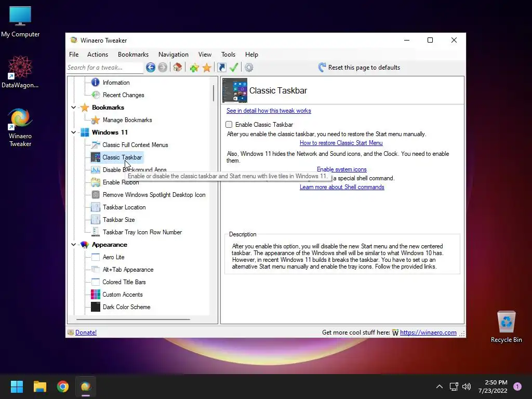Select 'Colored Title Bars' tree item
This screenshot has height=399, width=532.
[124, 282]
